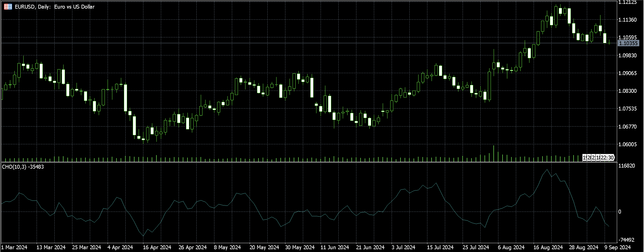
Task: Click the Chaikin oscillator trough in mid April
Action: 143,236
